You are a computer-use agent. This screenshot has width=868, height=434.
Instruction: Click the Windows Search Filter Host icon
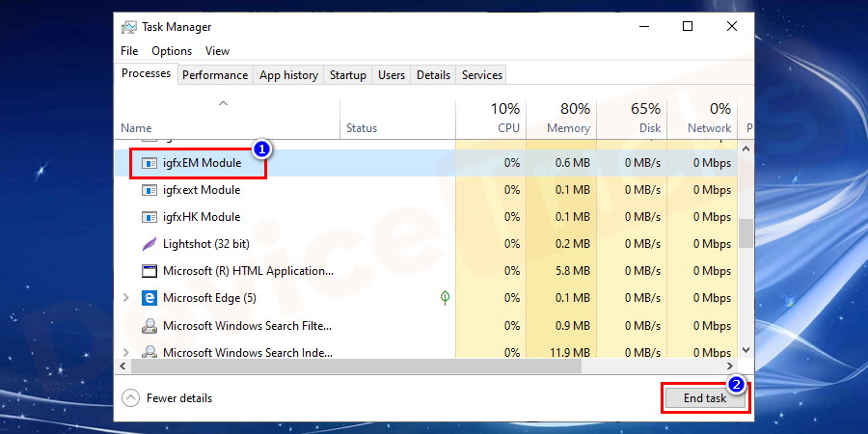coord(149,326)
